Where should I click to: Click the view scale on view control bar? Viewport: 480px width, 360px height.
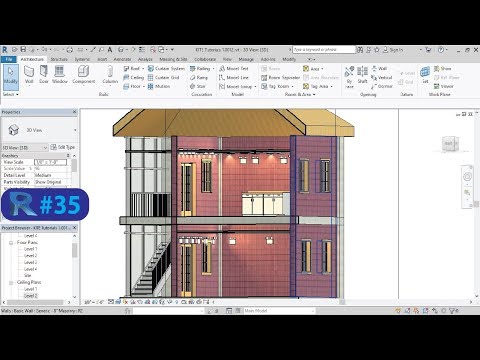point(94,302)
